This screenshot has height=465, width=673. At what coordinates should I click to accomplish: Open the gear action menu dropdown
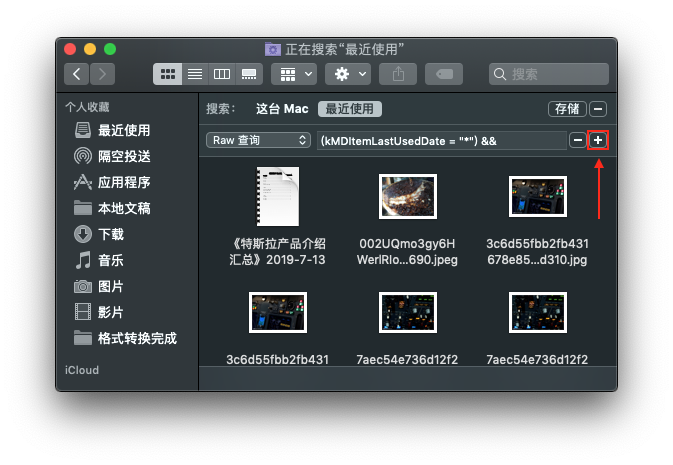(x=350, y=74)
